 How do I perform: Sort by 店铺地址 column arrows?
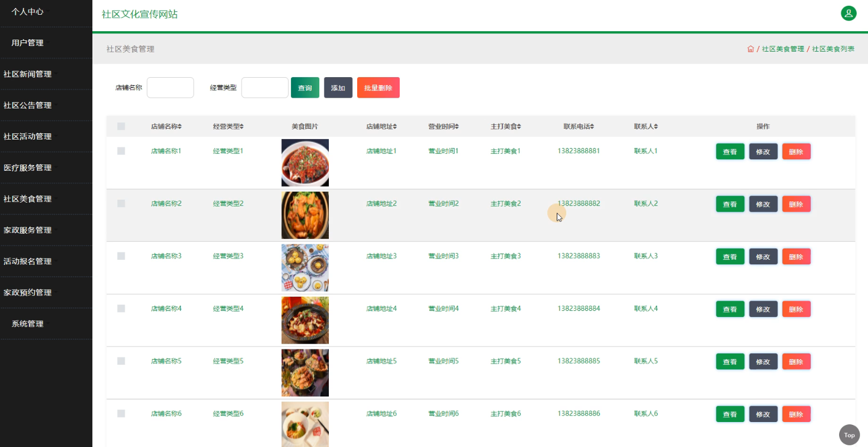coord(395,126)
